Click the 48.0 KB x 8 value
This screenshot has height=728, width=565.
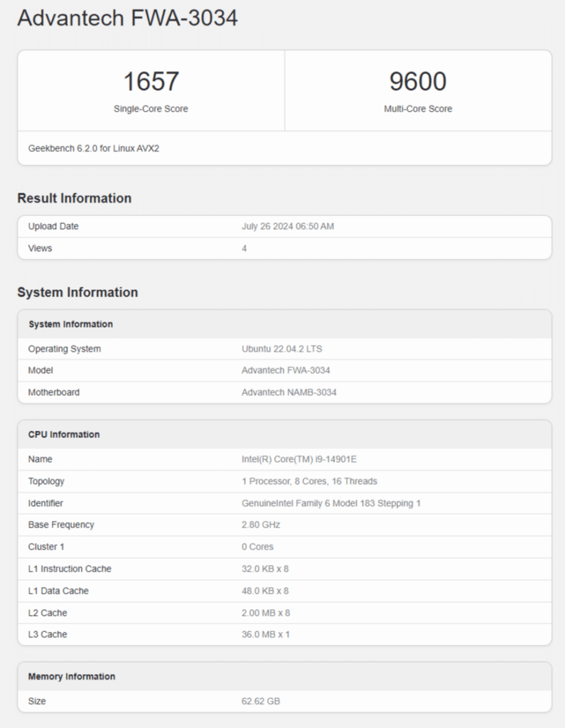[265, 591]
